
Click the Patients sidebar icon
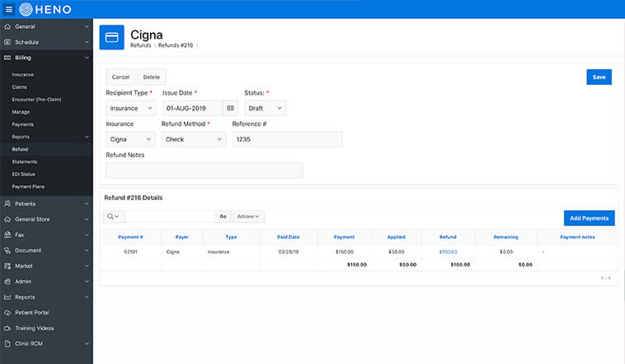[x=7, y=204]
